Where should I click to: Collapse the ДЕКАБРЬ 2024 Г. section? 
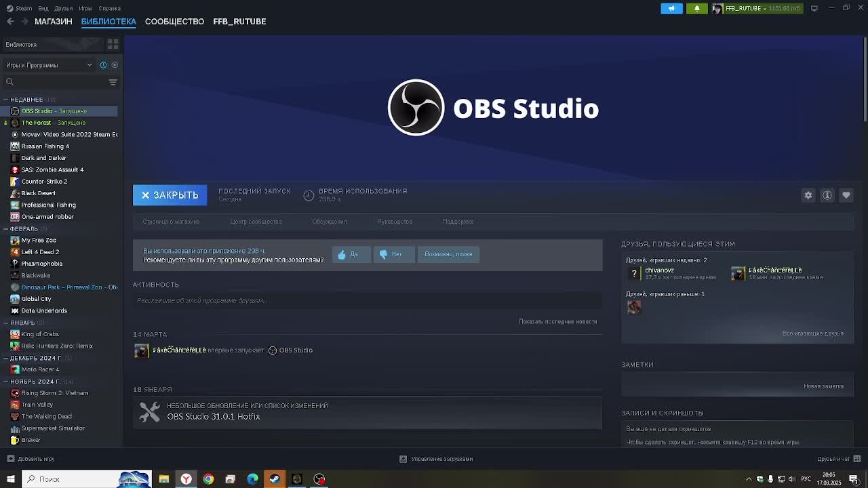(x=36, y=358)
